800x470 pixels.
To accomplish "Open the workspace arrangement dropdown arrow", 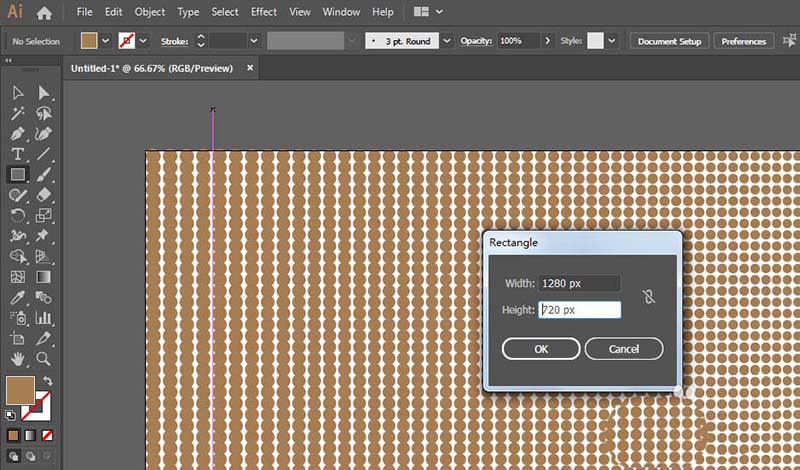I will [x=439, y=12].
